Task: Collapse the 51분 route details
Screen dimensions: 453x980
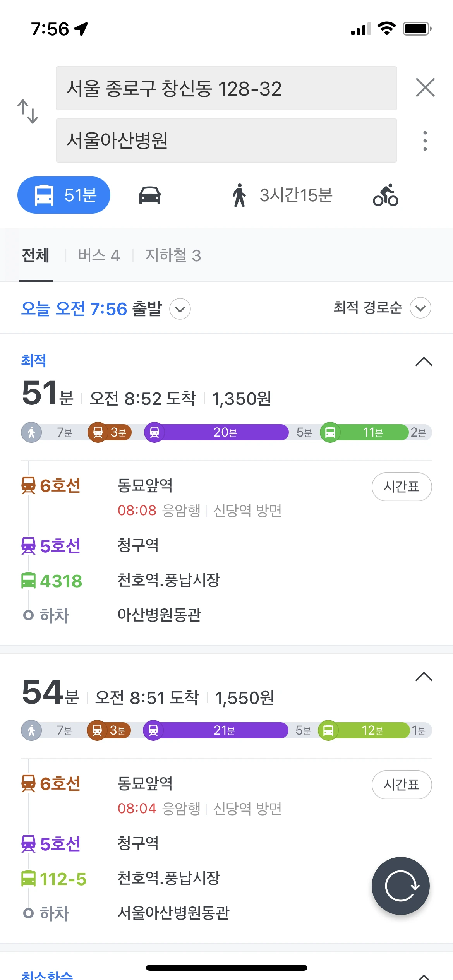Action: tap(424, 362)
